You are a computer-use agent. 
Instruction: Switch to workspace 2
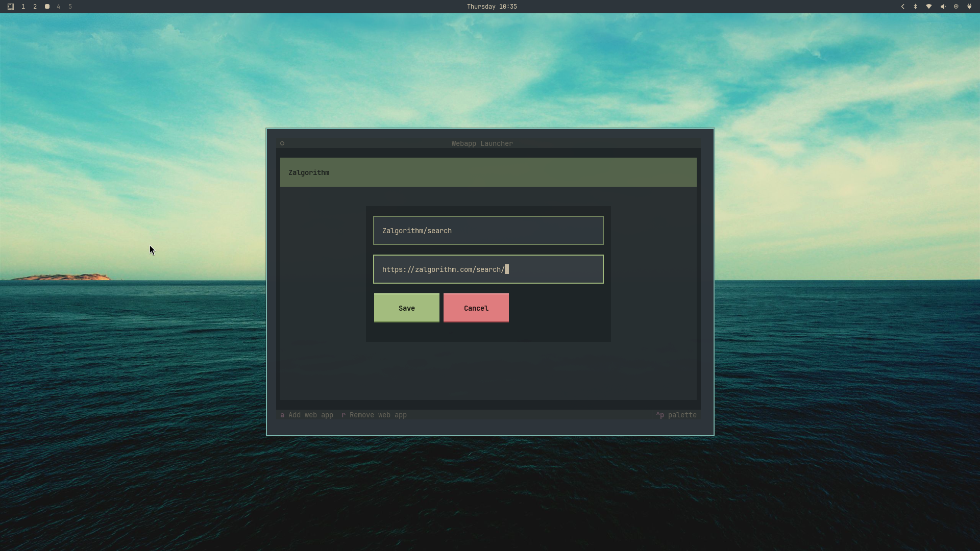coord(35,7)
